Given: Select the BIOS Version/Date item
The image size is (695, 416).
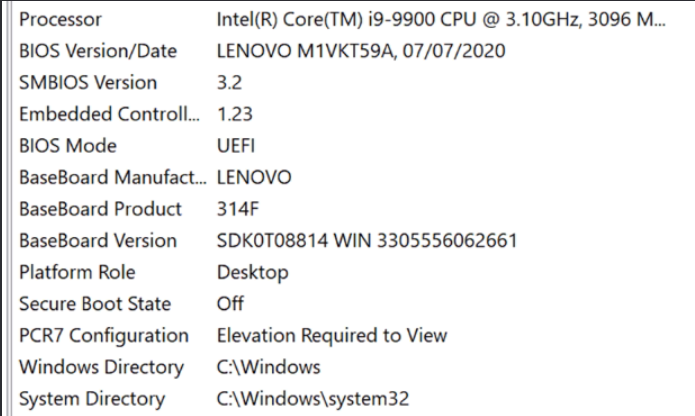Looking at the screenshot, I should [97, 50].
